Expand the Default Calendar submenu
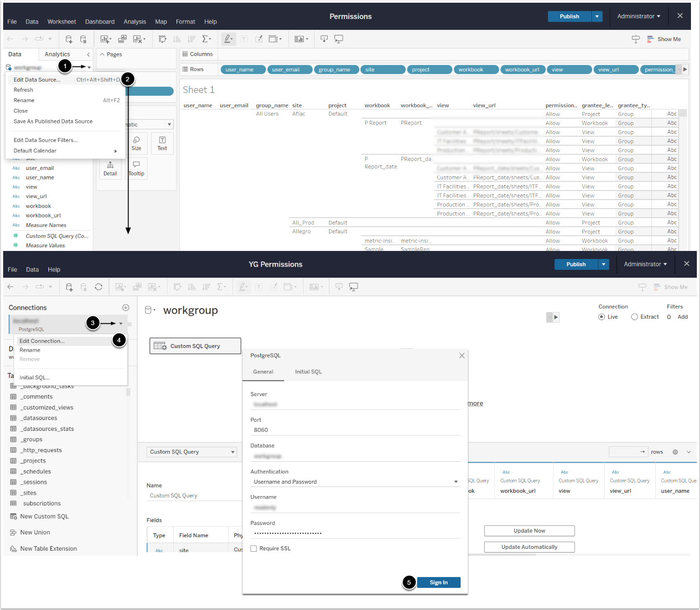700x610 pixels. [x=65, y=151]
